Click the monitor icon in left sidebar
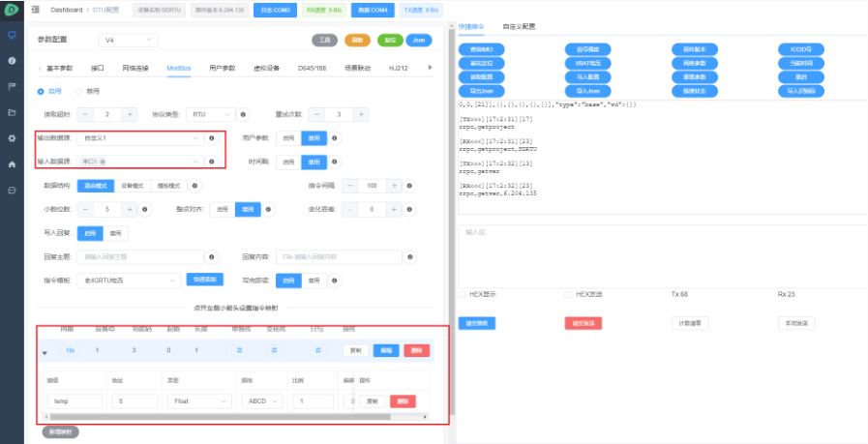868x444 pixels. (12, 35)
